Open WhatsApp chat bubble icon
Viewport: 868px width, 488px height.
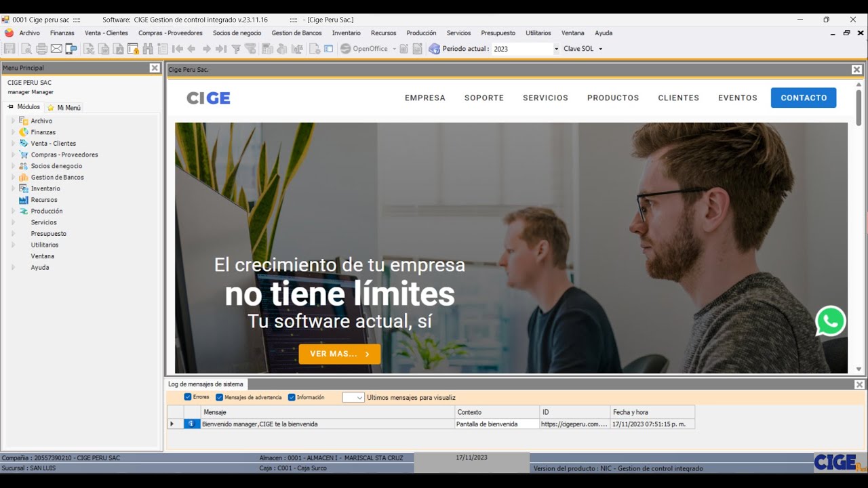831,321
